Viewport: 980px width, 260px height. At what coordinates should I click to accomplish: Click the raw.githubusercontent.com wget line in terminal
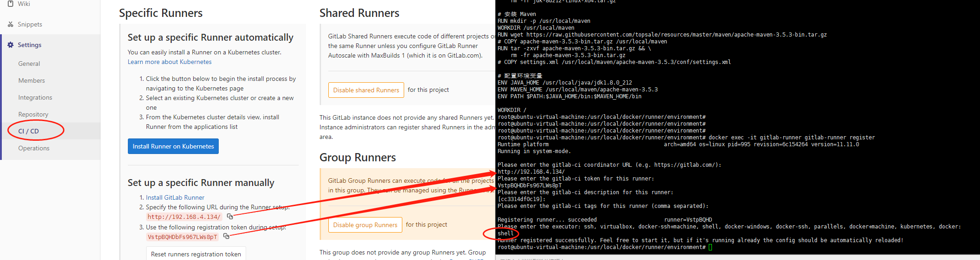tap(662, 35)
